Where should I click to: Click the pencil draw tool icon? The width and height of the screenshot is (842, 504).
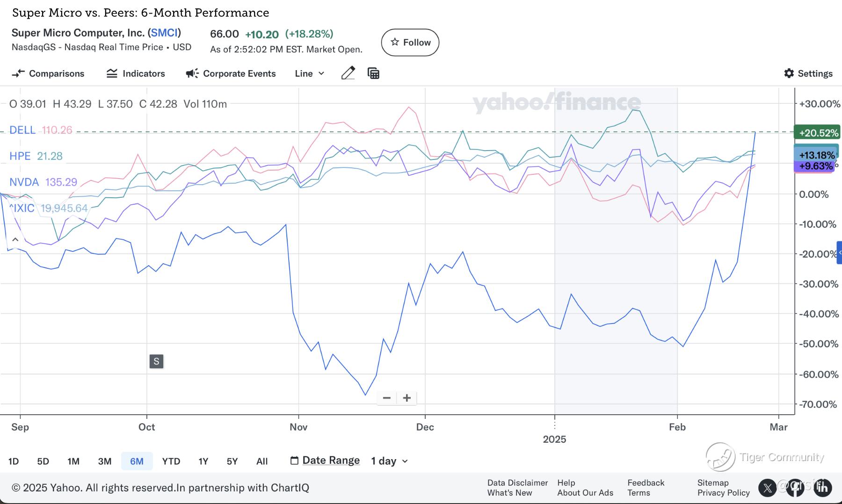tap(348, 73)
